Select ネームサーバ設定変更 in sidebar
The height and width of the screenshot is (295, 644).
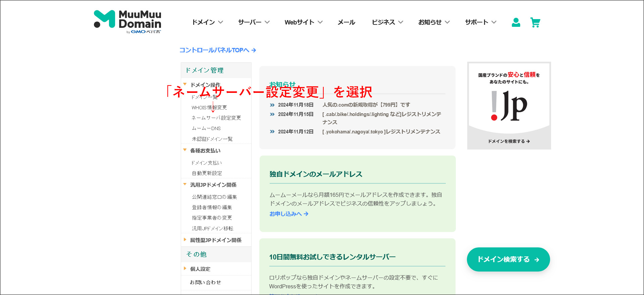coord(216,118)
